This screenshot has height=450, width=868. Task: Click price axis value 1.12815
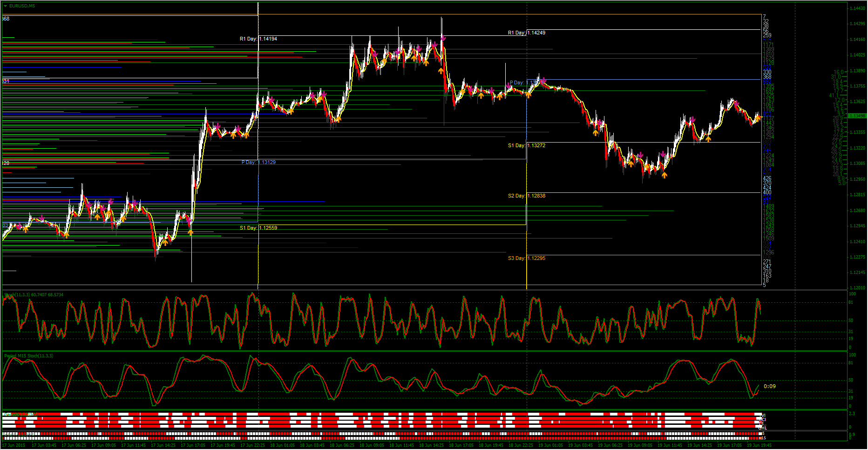tap(858, 195)
